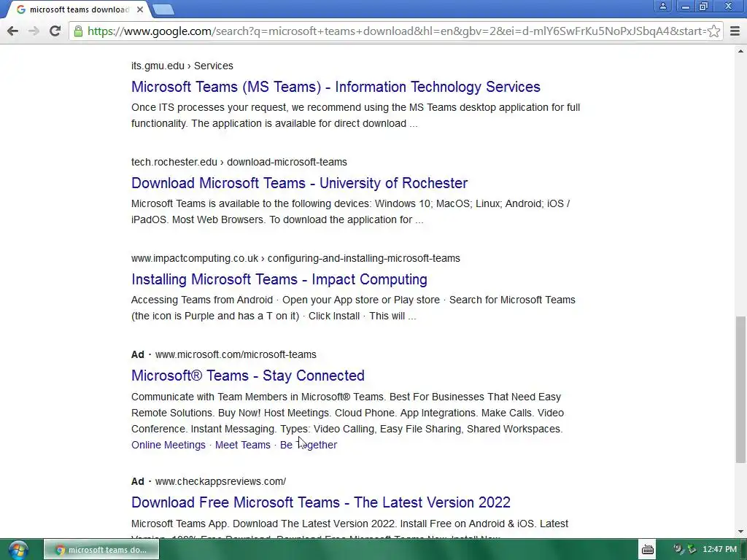The image size is (747, 560).
Task: Click the its.gmu.edu › Services breadcrumb
Action: [182, 66]
